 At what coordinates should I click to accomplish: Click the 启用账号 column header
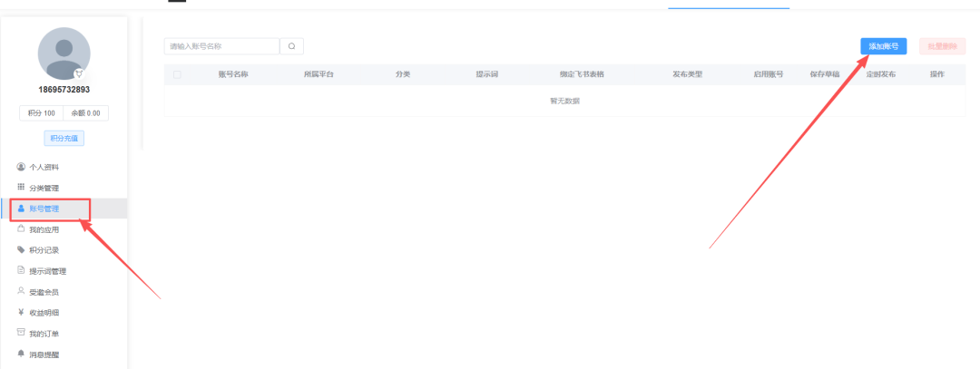click(769, 74)
